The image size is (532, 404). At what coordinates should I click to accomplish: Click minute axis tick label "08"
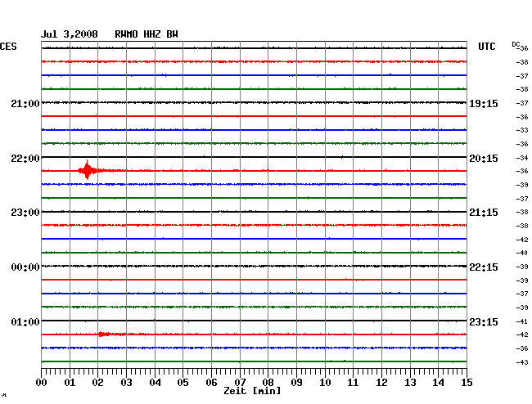[x=268, y=383]
